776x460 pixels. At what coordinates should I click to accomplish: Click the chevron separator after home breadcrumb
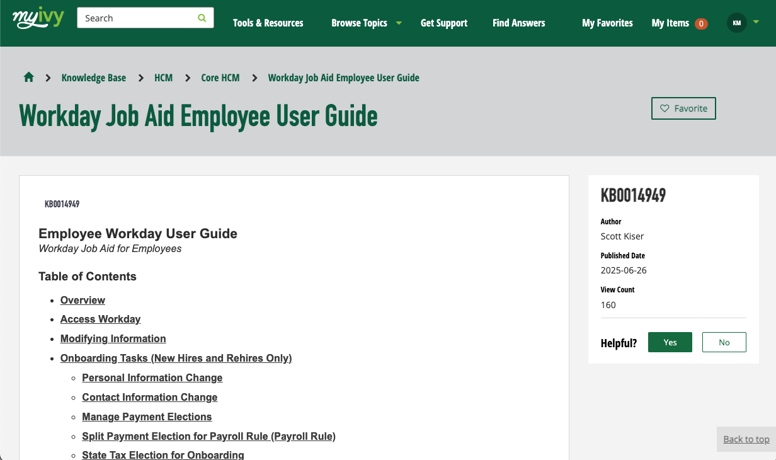pos(48,78)
